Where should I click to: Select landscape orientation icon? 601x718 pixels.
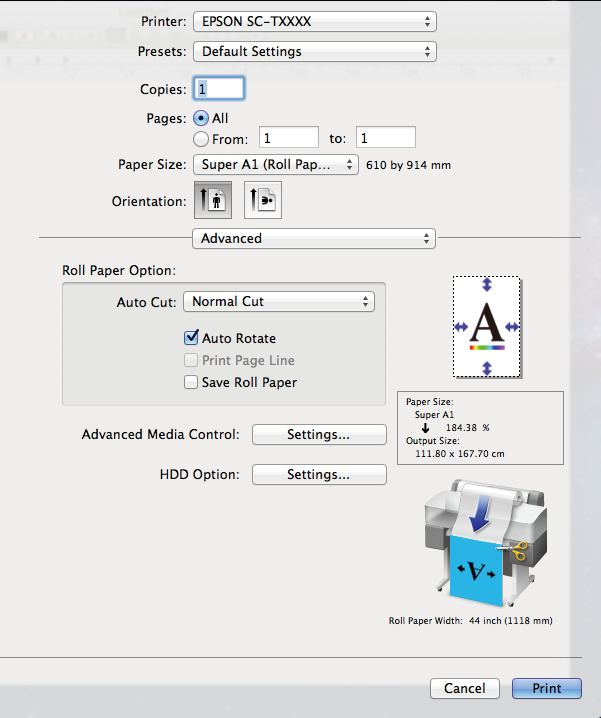[x=263, y=200]
